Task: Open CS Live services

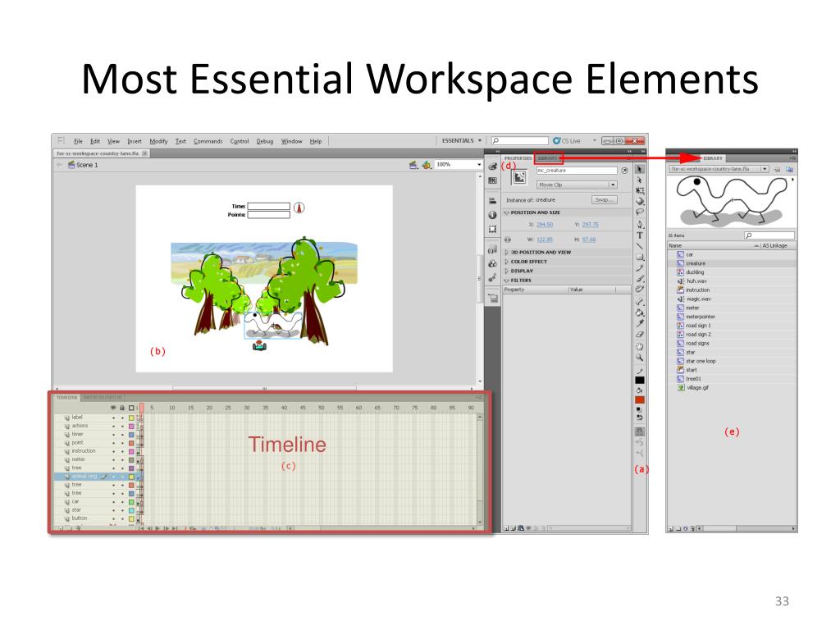Action: tap(567, 141)
